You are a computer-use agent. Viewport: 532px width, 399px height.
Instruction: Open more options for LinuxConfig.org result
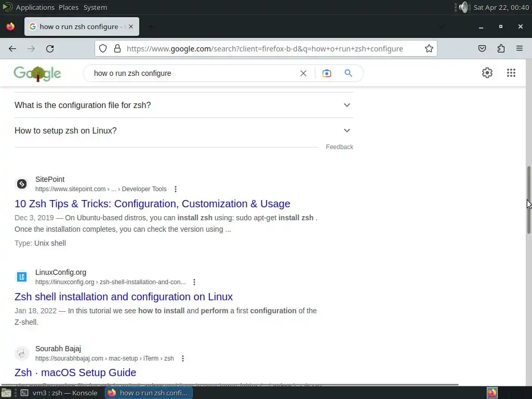tap(194, 282)
